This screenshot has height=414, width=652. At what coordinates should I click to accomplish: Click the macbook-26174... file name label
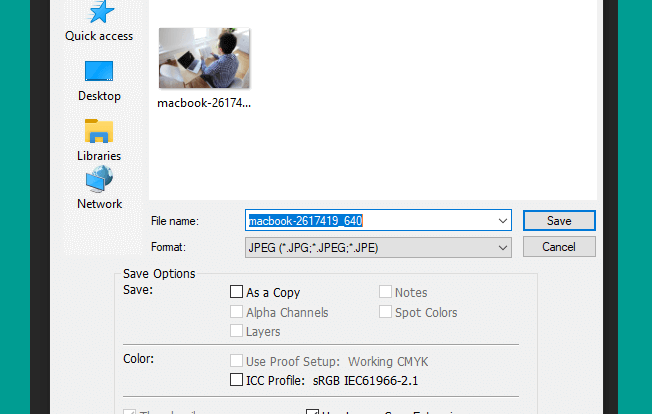(204, 103)
